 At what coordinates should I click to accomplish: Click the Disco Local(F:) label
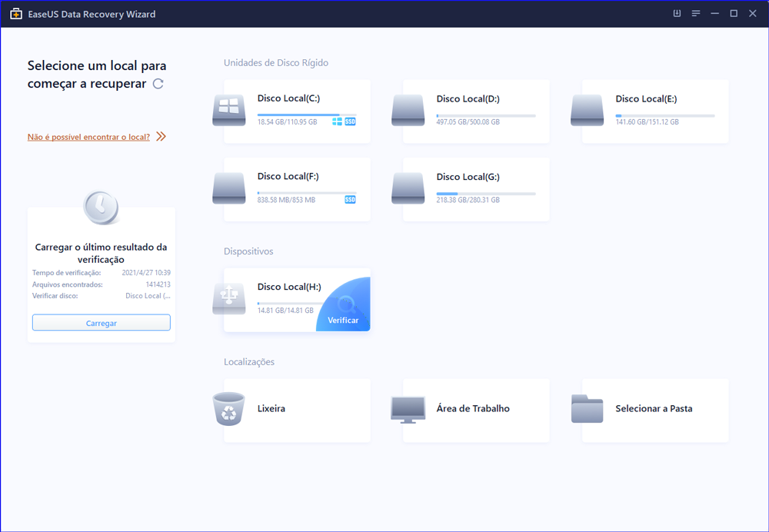(x=288, y=176)
